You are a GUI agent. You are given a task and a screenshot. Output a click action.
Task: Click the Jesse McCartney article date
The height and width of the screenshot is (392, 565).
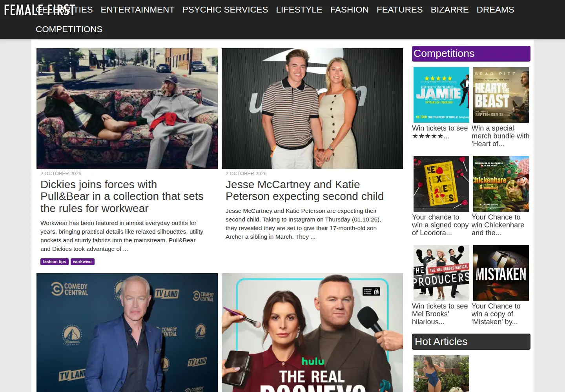pyautogui.click(x=246, y=174)
